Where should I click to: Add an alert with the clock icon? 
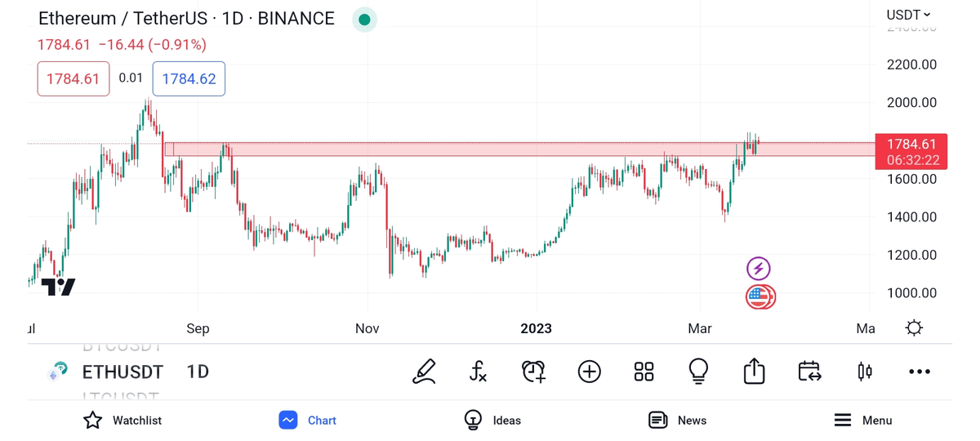click(x=533, y=372)
